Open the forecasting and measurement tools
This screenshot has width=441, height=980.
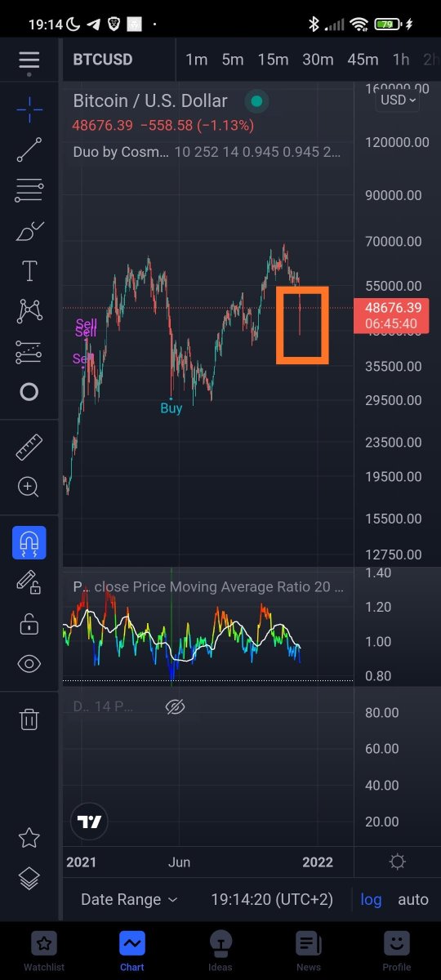pos(29,352)
